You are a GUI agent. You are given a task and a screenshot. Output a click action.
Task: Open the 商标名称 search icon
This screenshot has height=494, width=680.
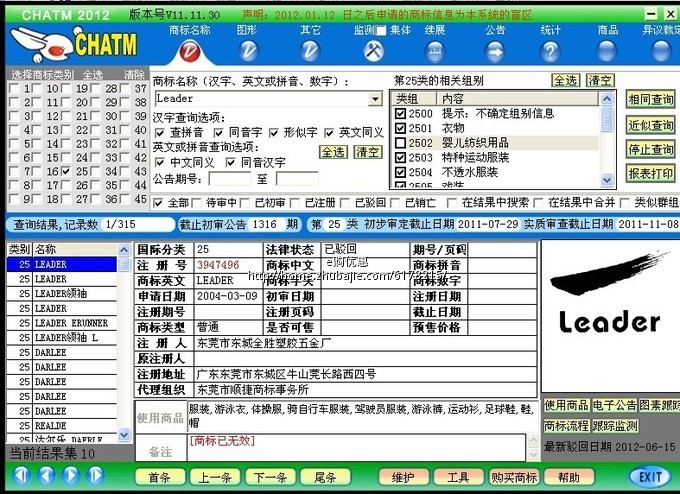point(190,51)
